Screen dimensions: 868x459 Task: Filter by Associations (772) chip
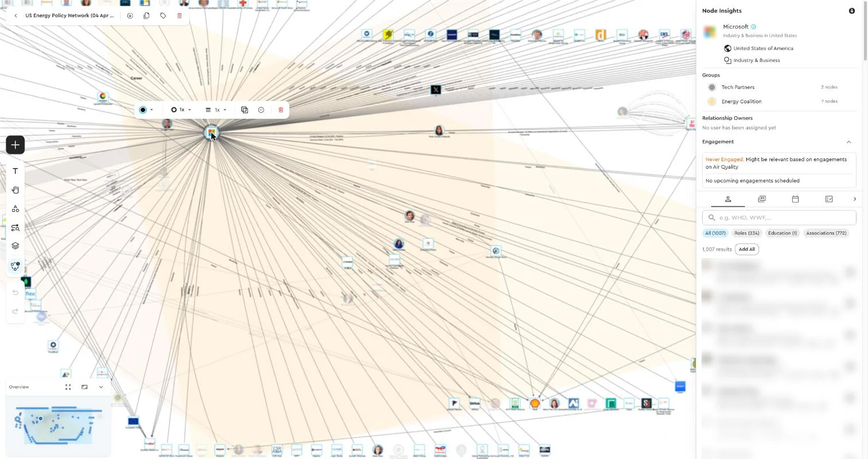826,233
